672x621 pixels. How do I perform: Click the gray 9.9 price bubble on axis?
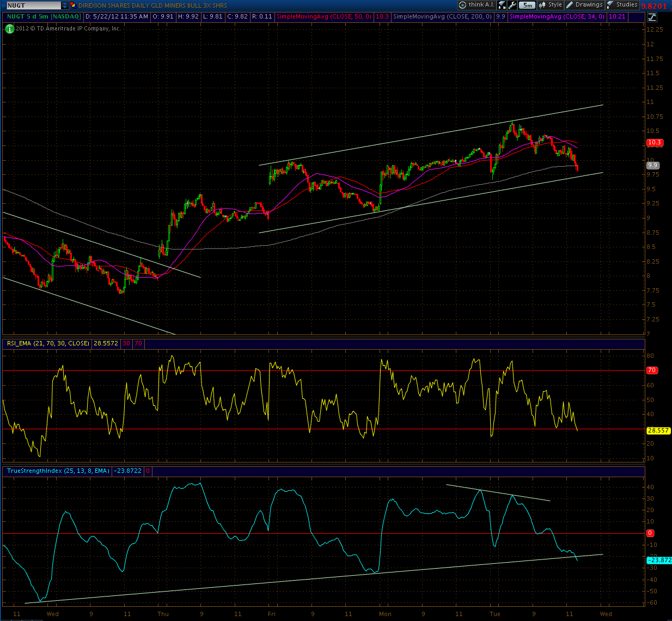coord(652,165)
